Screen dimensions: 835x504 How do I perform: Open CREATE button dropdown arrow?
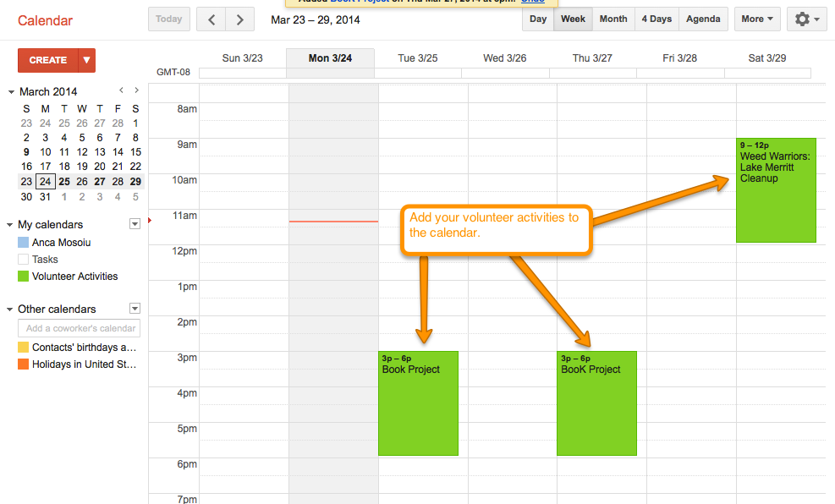[87, 60]
